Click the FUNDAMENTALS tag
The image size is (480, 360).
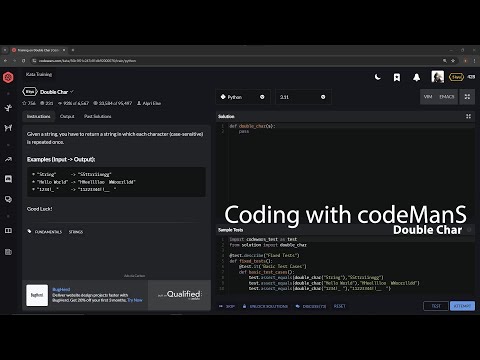(x=48, y=232)
